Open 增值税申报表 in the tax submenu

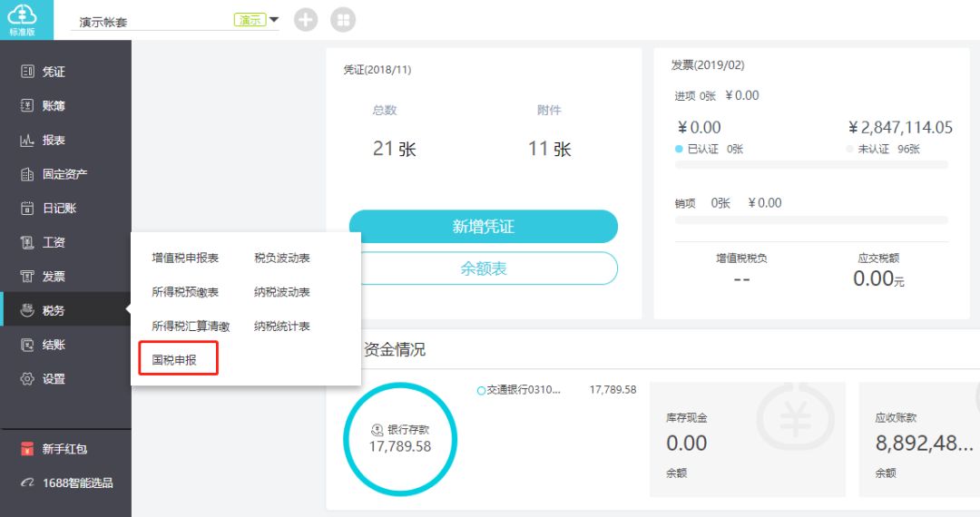point(185,258)
